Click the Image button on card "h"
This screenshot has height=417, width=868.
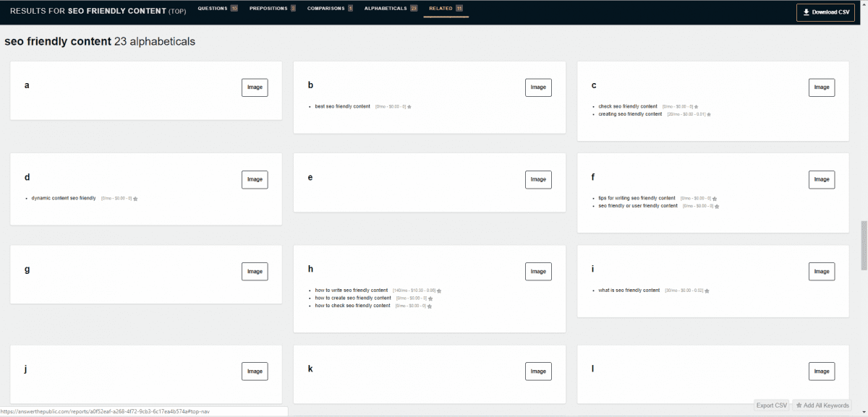pos(538,271)
